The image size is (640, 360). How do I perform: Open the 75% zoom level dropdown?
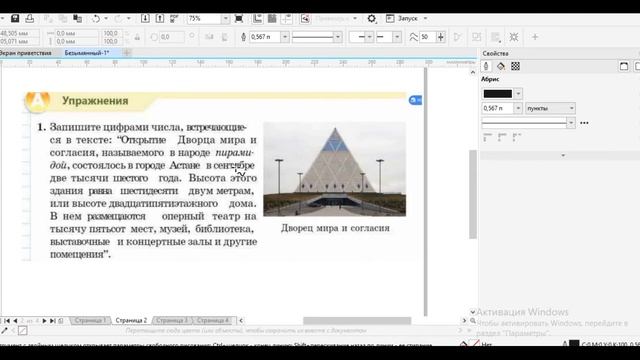point(226,19)
